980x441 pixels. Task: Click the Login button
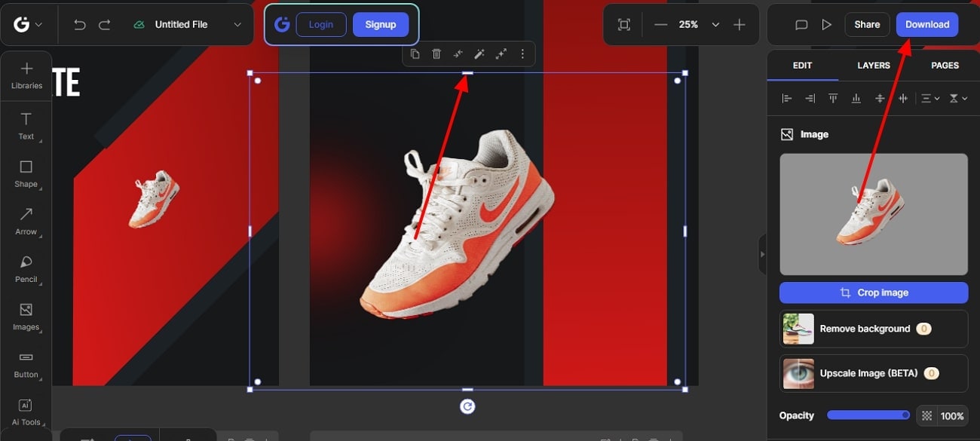point(321,25)
